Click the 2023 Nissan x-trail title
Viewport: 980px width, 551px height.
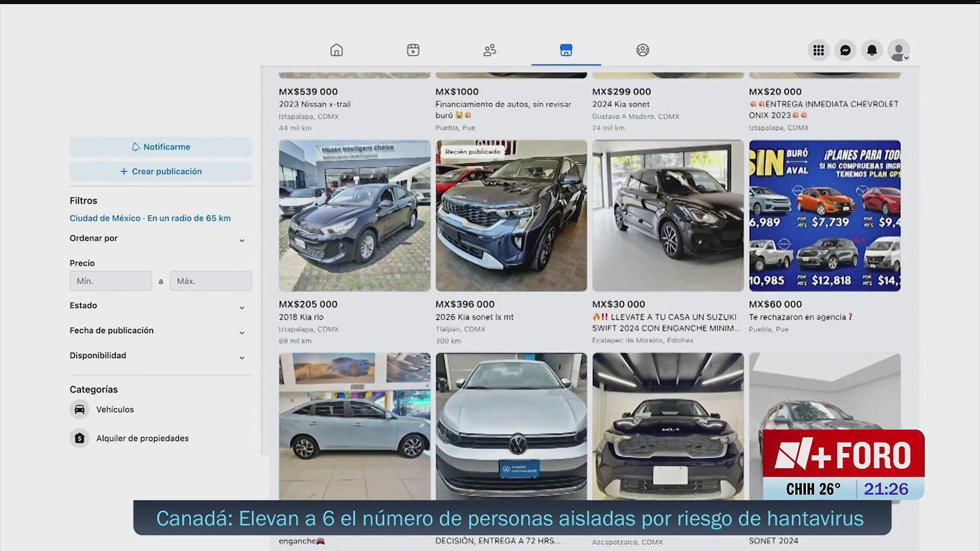(x=314, y=104)
